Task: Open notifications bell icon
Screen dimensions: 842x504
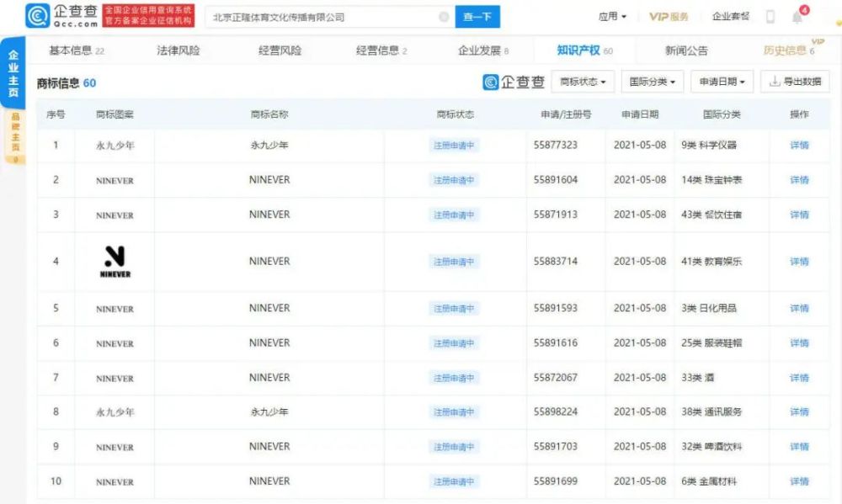Action: [x=797, y=17]
